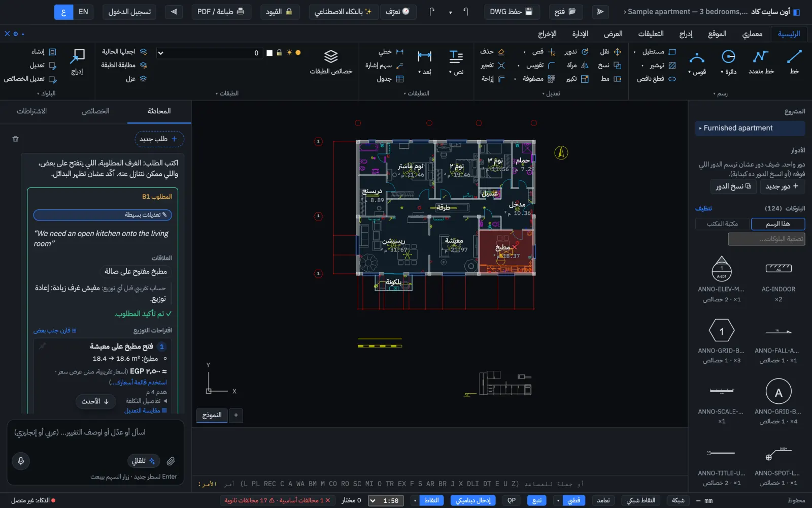
Task: Delete conversation with the trash icon
Action: click(15, 139)
